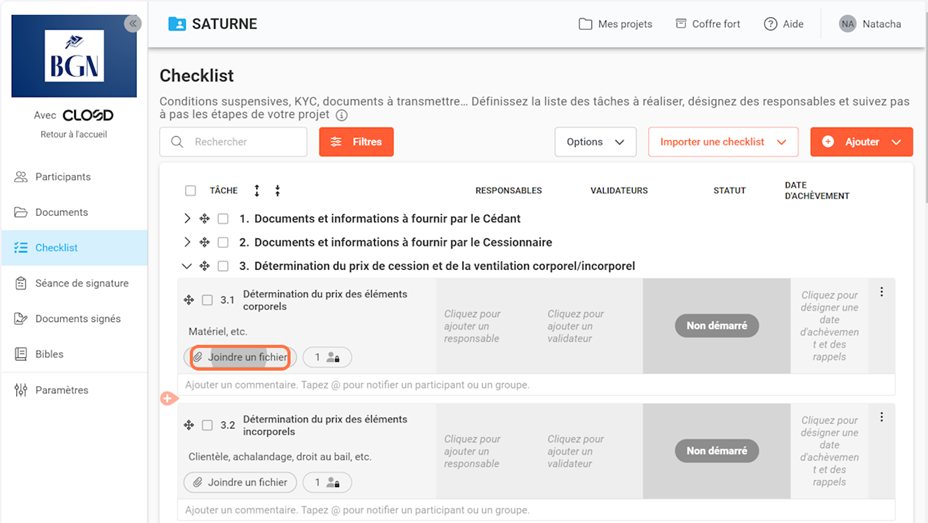Open the three-dot menu for task 3.1
Screen dimensions: 928x523
click(x=881, y=292)
